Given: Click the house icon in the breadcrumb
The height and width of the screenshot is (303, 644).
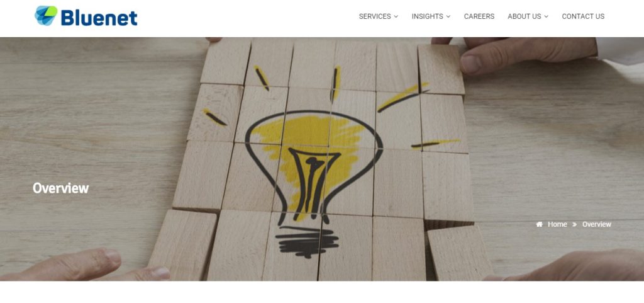Looking at the screenshot, I should click(539, 224).
